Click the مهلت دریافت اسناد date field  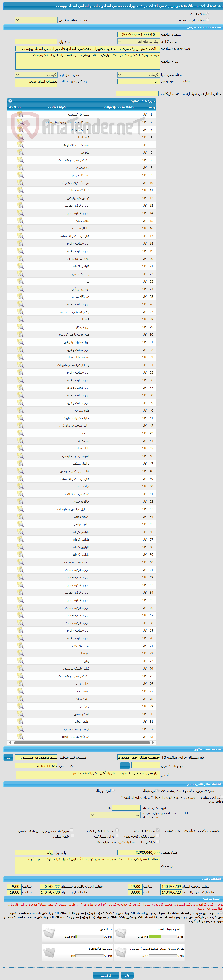point(171,886)
